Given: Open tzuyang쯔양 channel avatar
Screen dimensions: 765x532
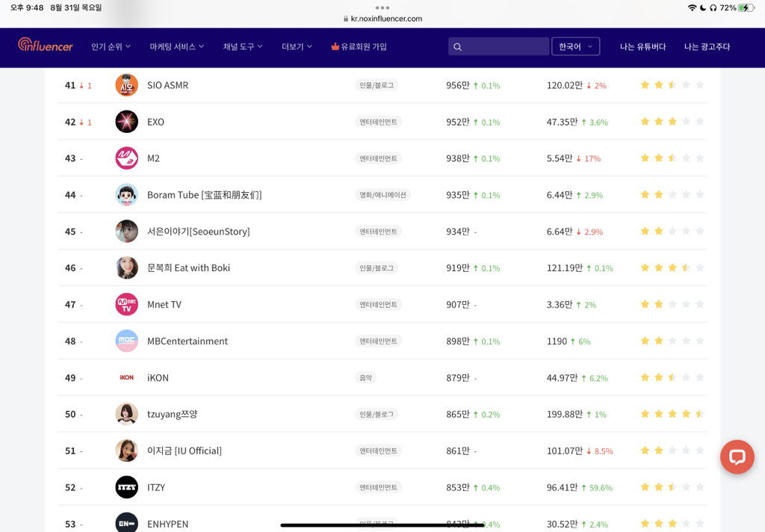Looking at the screenshot, I should 126,414.
